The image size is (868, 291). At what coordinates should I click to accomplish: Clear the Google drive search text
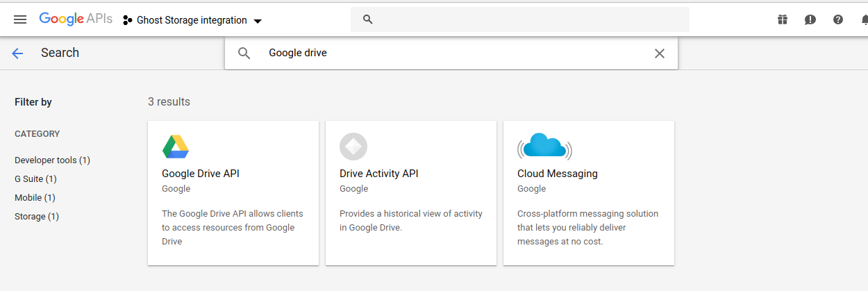coord(660,53)
